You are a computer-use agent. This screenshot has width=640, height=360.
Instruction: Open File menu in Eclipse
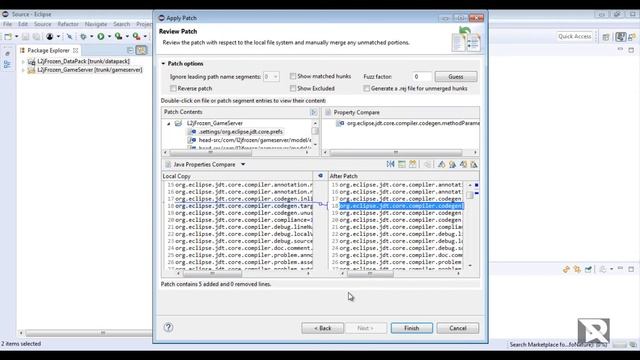pyautogui.click(x=7, y=24)
